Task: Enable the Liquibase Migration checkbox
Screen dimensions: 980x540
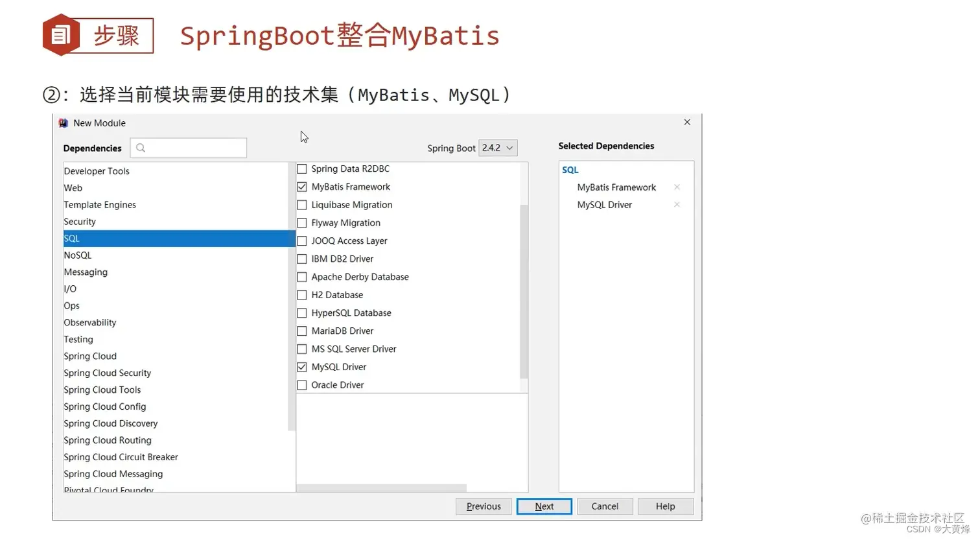Action: click(302, 205)
